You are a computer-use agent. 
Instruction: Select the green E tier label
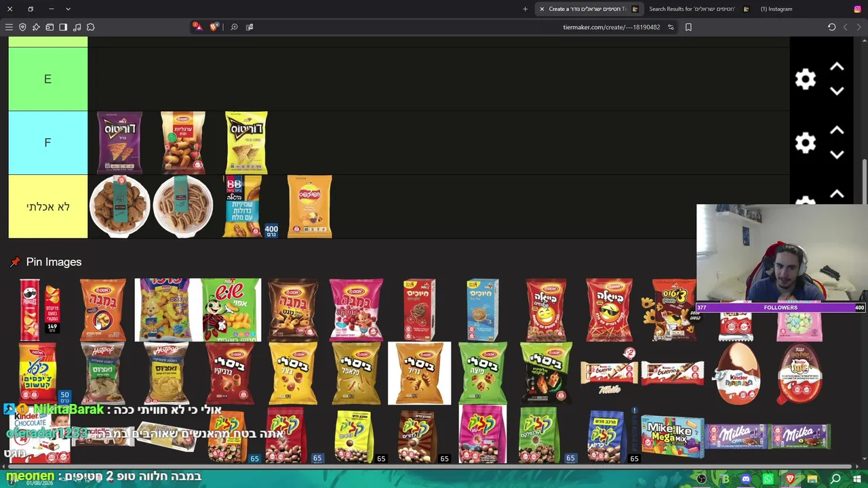[x=48, y=79]
